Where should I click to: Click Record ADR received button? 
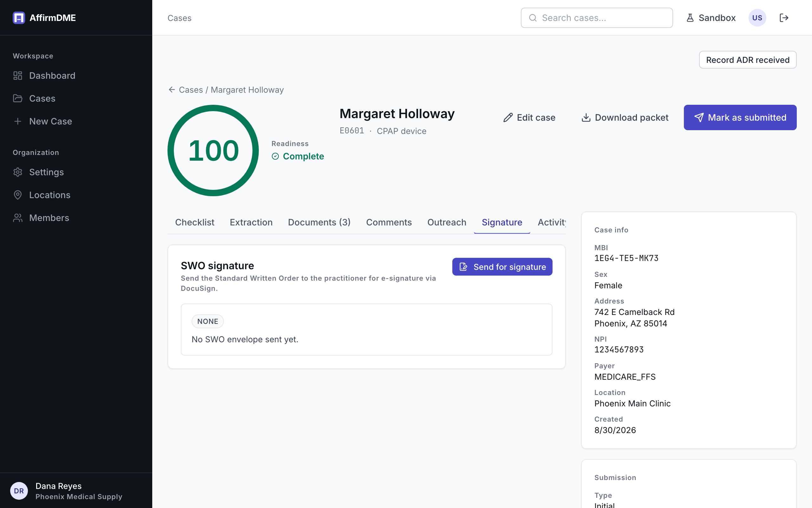click(748, 60)
